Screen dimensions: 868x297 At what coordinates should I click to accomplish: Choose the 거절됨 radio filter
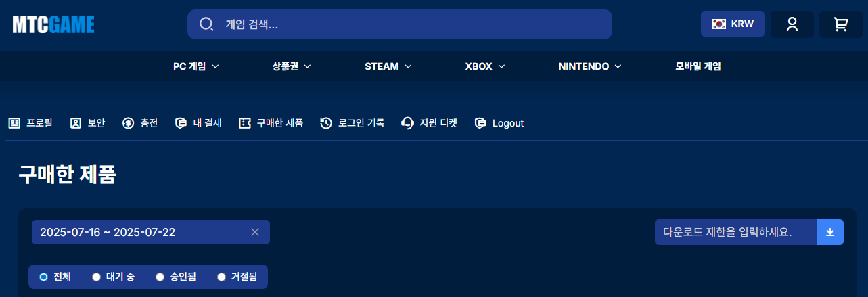tap(221, 277)
